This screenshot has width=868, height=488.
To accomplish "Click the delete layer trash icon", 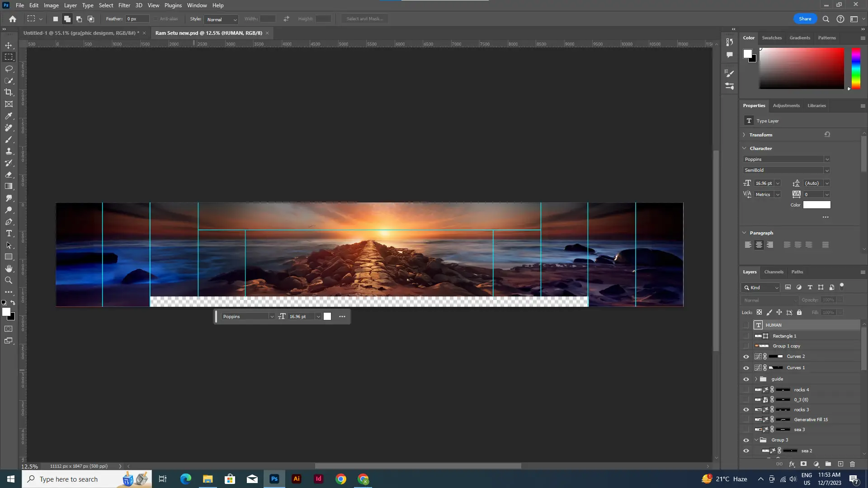I will point(852,464).
